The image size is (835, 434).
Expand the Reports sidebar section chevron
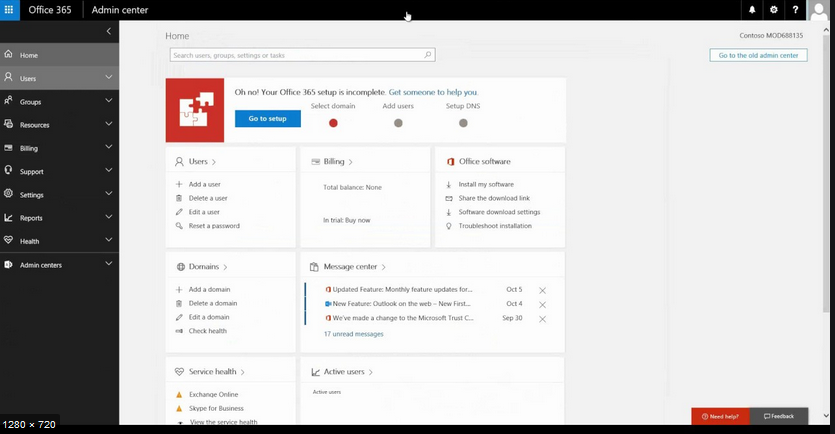(x=109, y=217)
